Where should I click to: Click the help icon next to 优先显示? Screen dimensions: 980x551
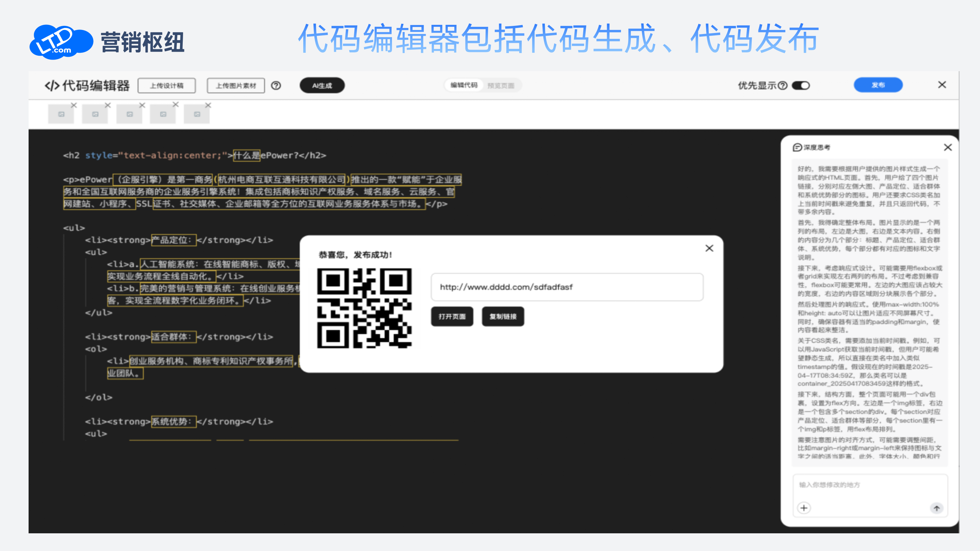click(x=783, y=86)
